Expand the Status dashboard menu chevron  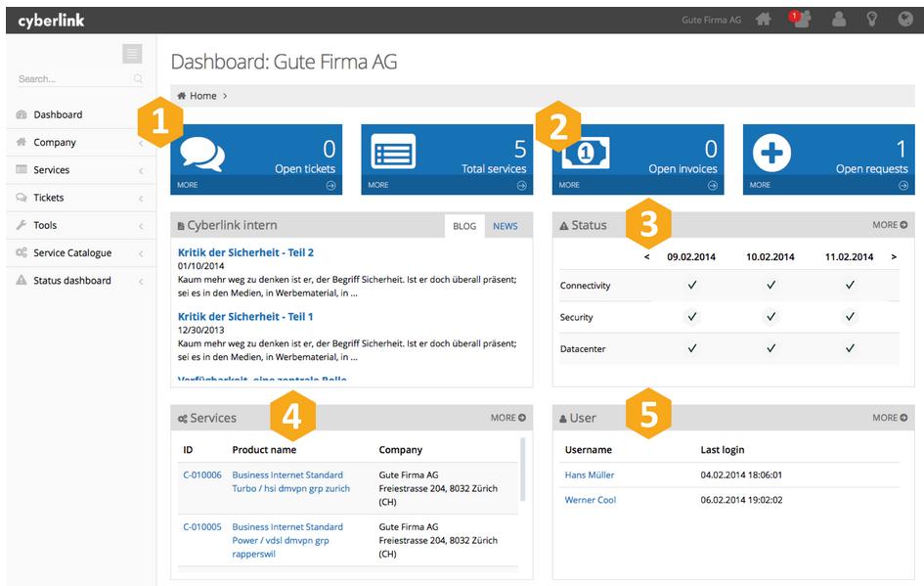[x=141, y=282]
